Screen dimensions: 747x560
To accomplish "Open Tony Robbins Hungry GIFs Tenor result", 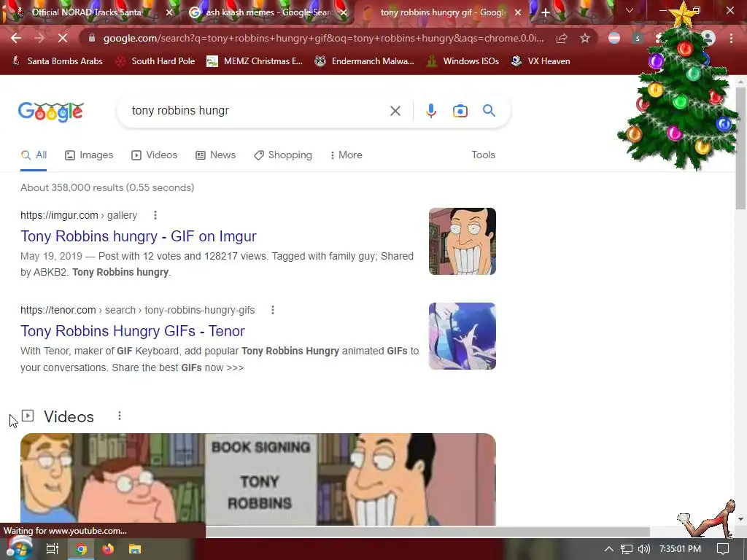I will click(133, 331).
